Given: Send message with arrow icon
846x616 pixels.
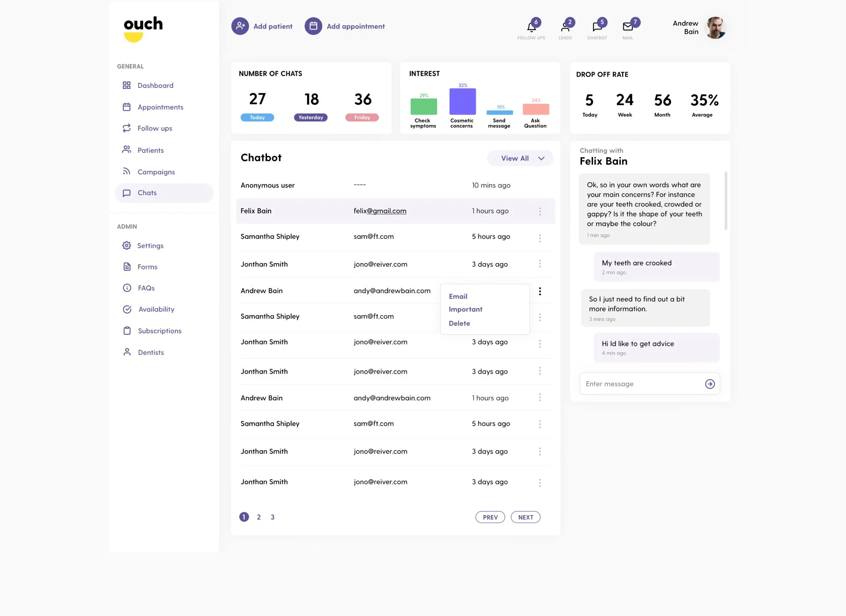Looking at the screenshot, I should [x=710, y=384].
